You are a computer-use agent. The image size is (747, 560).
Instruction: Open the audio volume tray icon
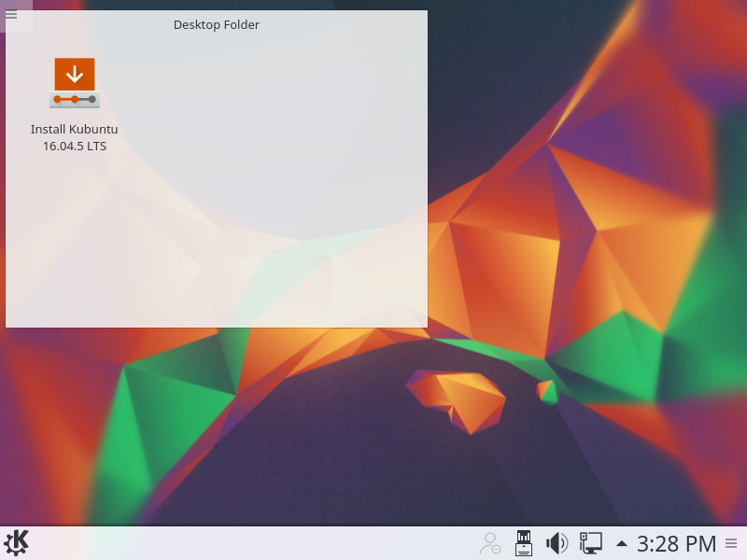click(x=557, y=542)
